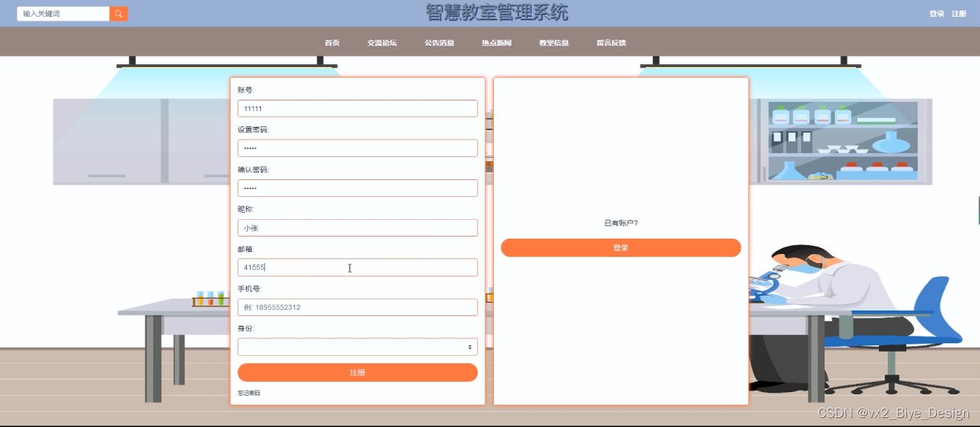The image size is (980, 427).
Task: Open 留言反馈 navigation item
Action: (x=611, y=43)
